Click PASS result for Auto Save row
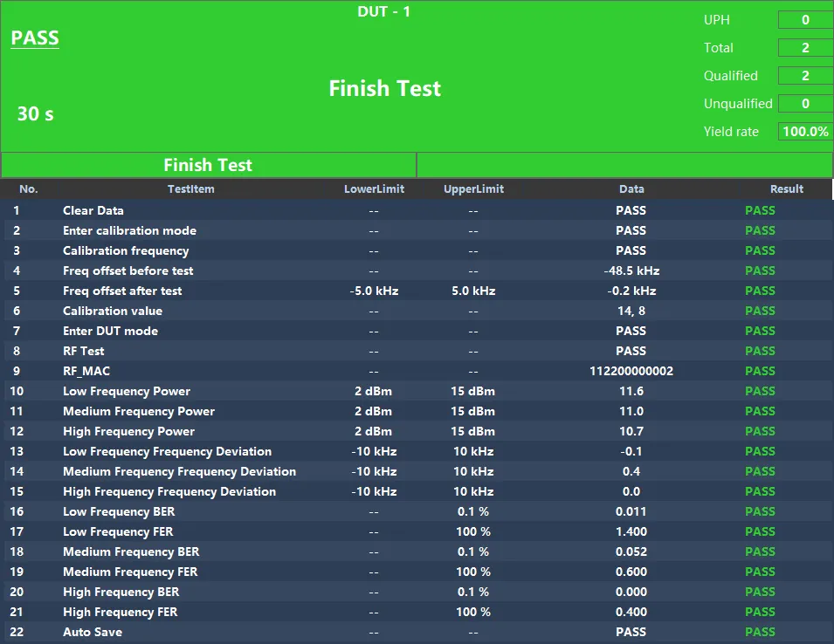Screen dimensions: 834x644 (x=760, y=632)
